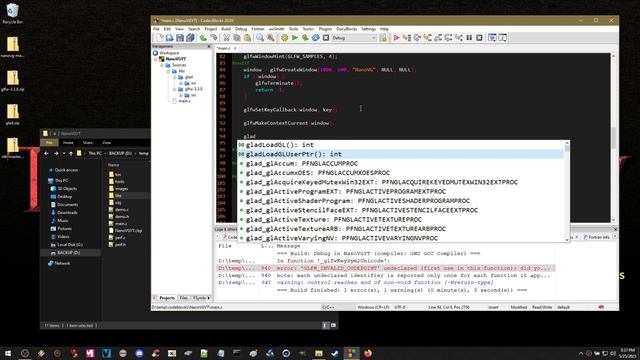Screen dimensions: 640x360
Task: Copy selection using toolbar icon
Action: coord(237,38)
